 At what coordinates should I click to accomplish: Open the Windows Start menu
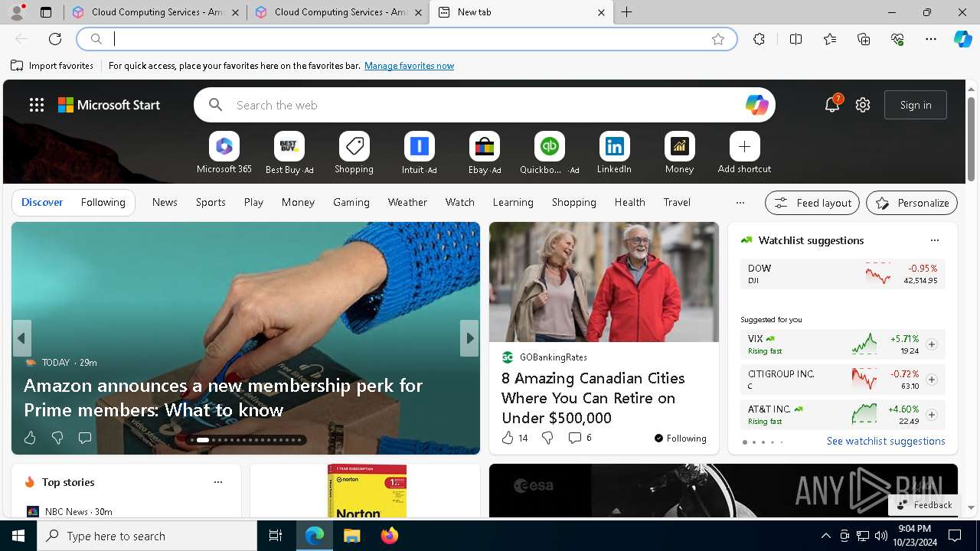(x=18, y=536)
